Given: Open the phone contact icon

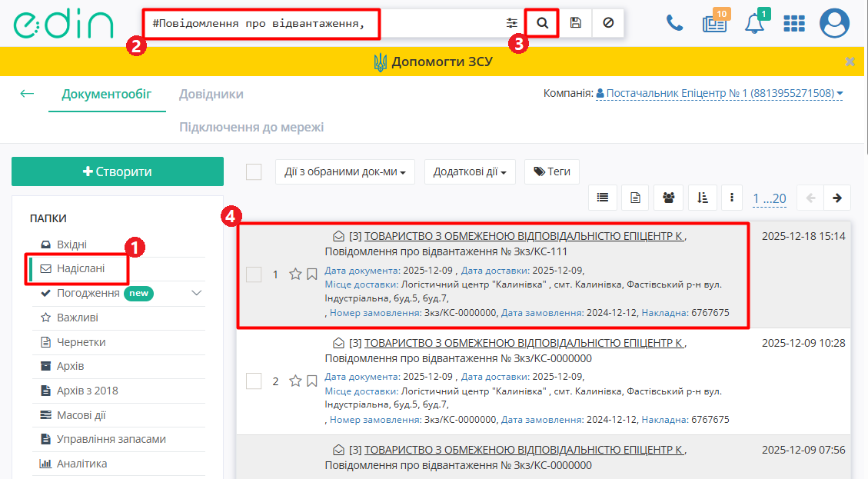Looking at the screenshot, I should coord(674,24).
